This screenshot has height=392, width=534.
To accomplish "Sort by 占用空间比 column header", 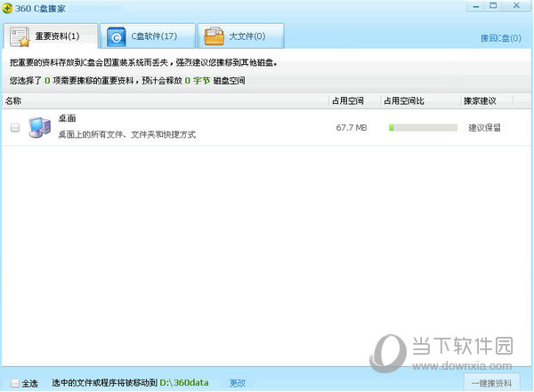I will point(421,100).
